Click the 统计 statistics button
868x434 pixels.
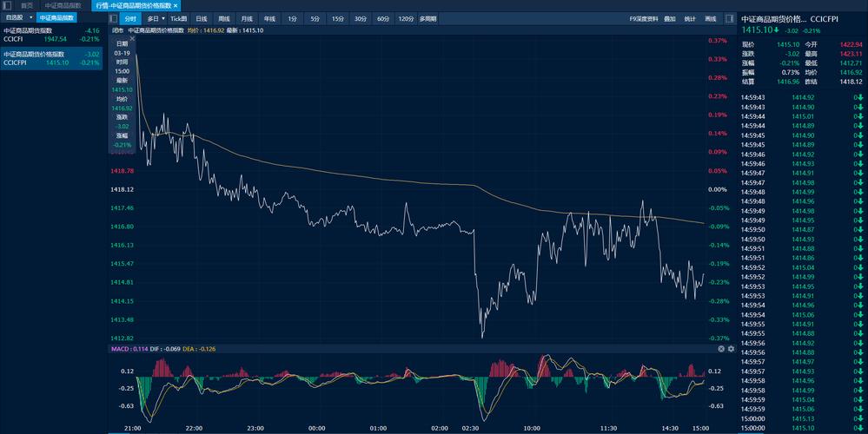pos(690,17)
